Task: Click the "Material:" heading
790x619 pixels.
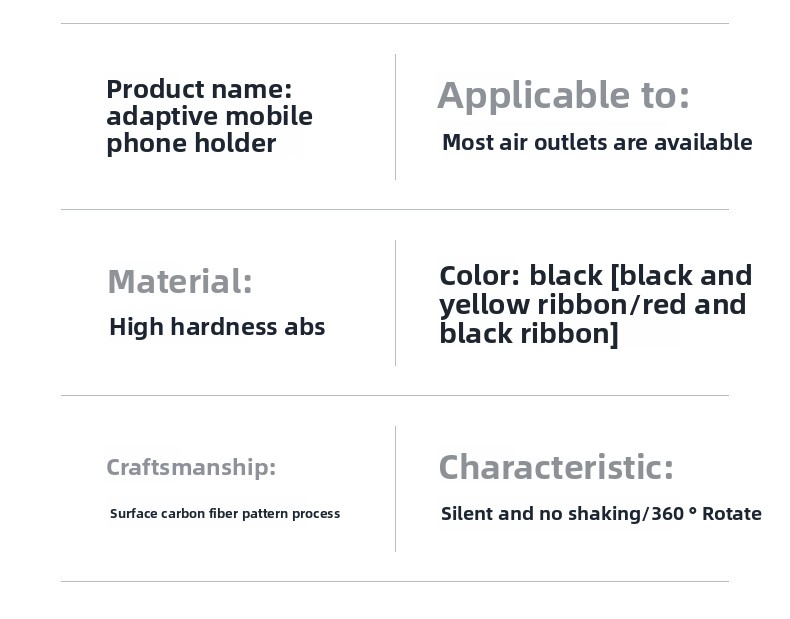Action: (x=180, y=281)
